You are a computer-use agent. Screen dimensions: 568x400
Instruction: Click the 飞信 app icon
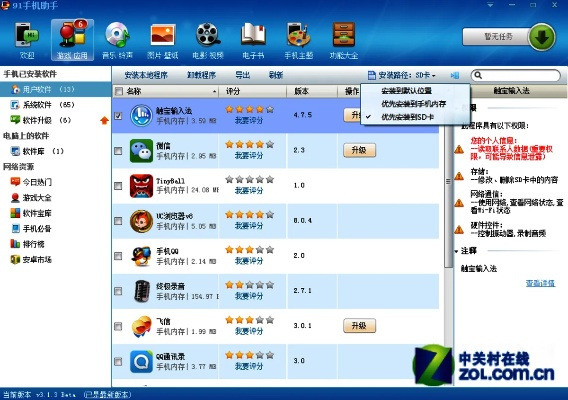point(141,326)
